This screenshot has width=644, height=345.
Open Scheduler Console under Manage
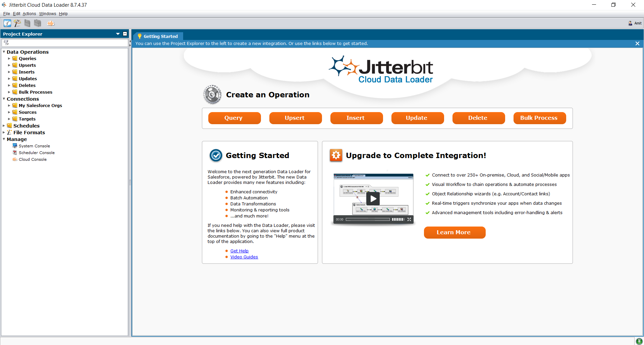pyautogui.click(x=37, y=153)
